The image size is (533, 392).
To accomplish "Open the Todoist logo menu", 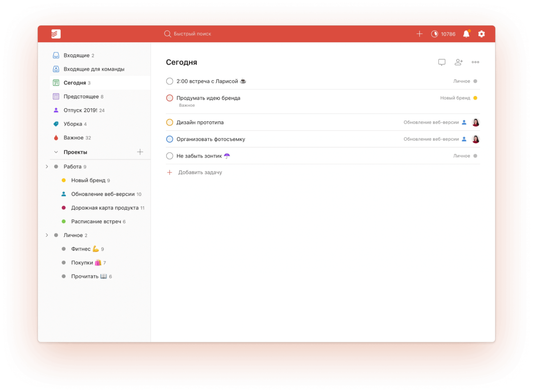I will click(56, 34).
